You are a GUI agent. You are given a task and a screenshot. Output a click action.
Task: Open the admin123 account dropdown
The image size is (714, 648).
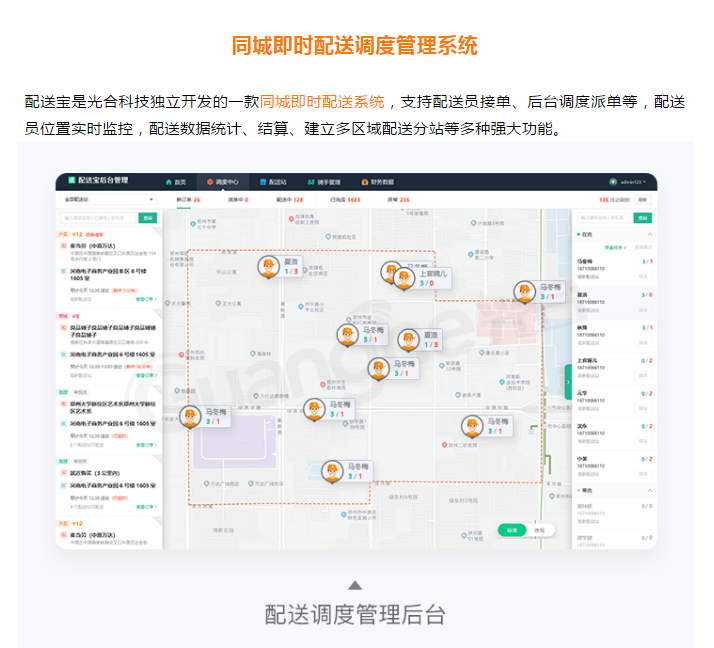coord(633,182)
